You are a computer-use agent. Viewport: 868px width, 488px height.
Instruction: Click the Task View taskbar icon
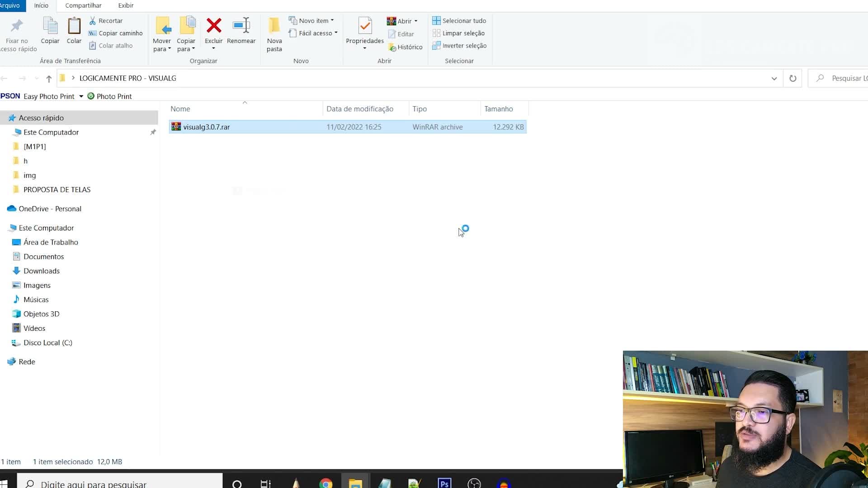pyautogui.click(x=266, y=483)
